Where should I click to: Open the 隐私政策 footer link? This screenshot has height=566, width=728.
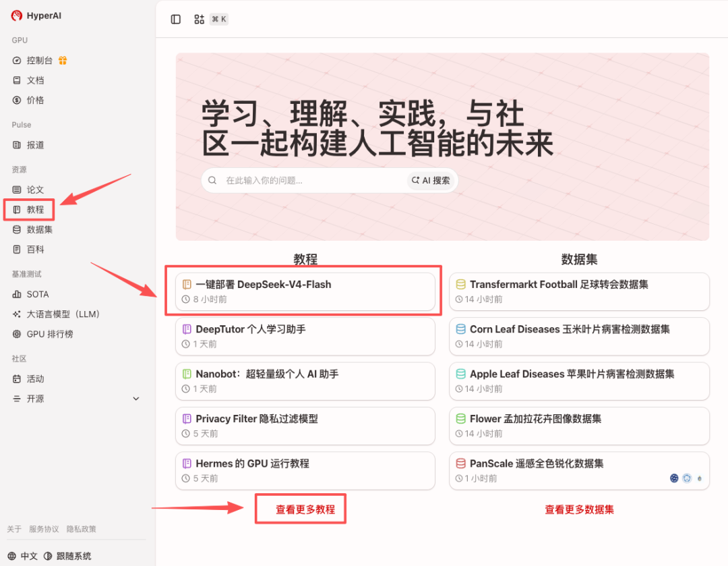(x=82, y=529)
